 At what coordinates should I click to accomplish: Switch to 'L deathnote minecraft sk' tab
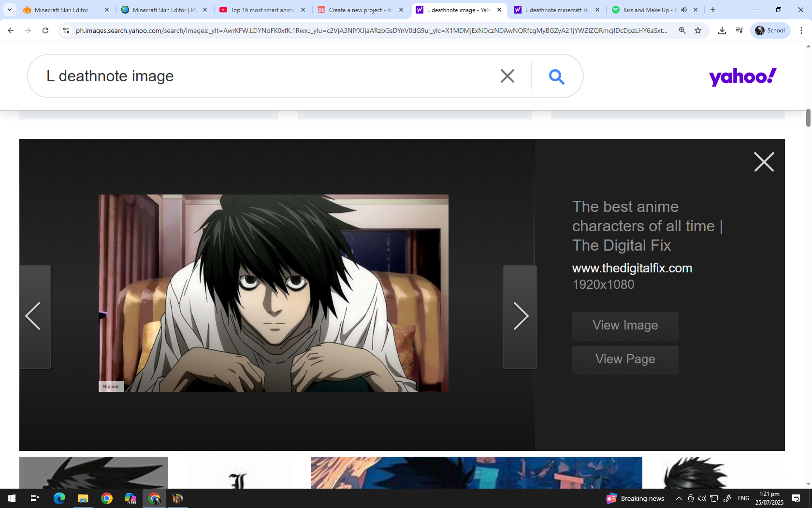tap(557, 10)
